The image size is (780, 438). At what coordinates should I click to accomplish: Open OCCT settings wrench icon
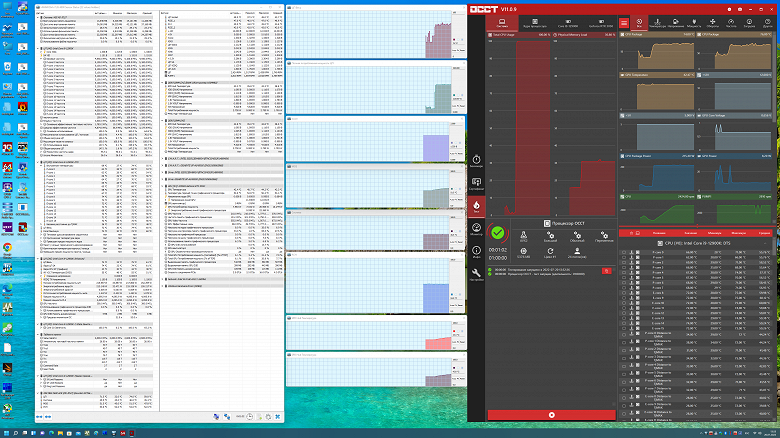[476, 275]
